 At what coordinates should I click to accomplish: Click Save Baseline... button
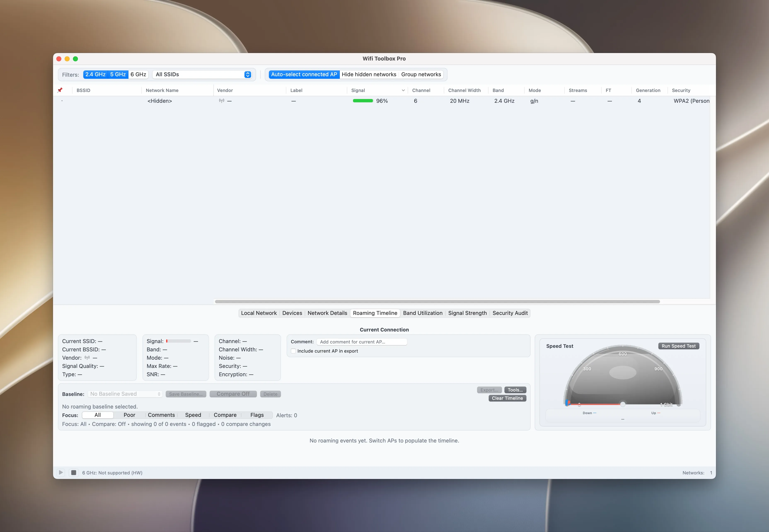pos(186,394)
